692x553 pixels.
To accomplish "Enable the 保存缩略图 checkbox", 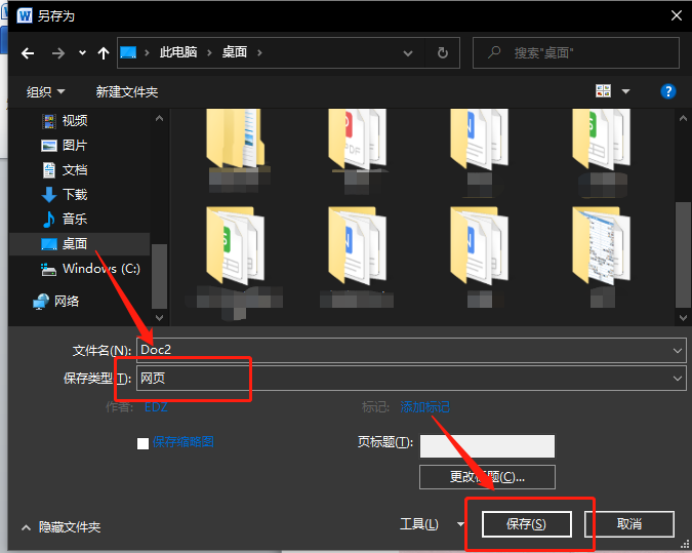I will 143,443.
